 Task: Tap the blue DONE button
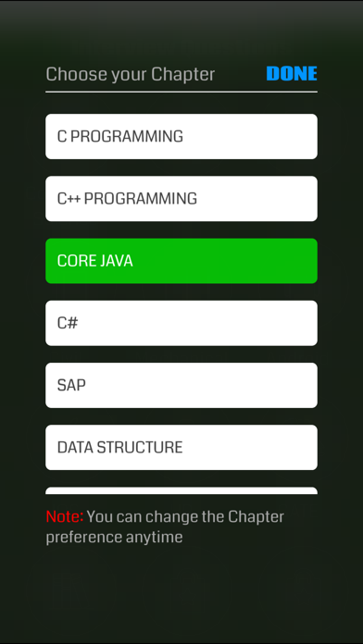(292, 73)
